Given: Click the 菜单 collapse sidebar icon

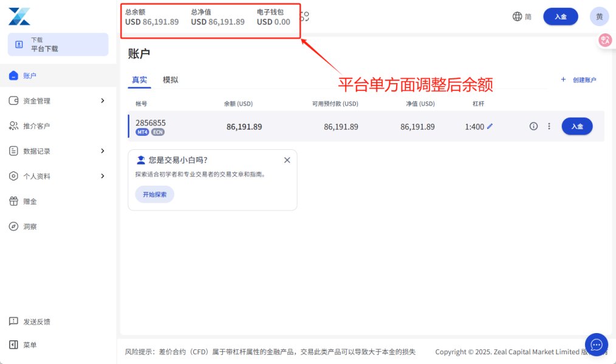Looking at the screenshot, I should (13, 345).
